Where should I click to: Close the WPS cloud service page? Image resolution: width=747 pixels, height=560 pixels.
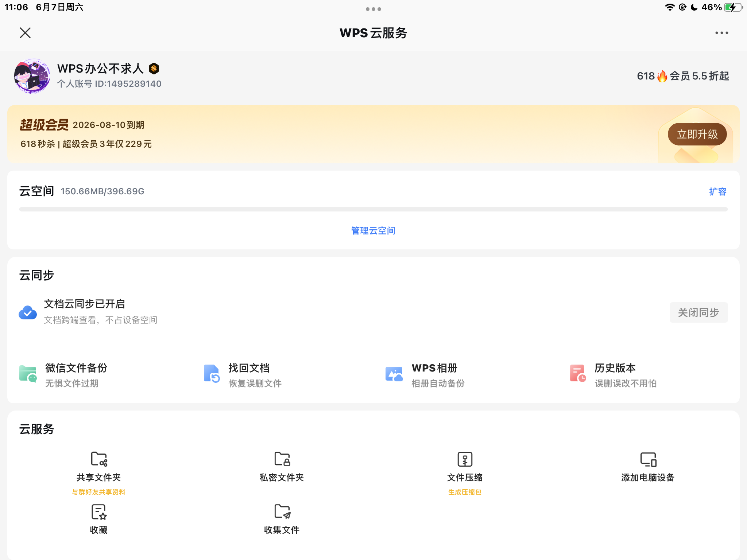[25, 33]
